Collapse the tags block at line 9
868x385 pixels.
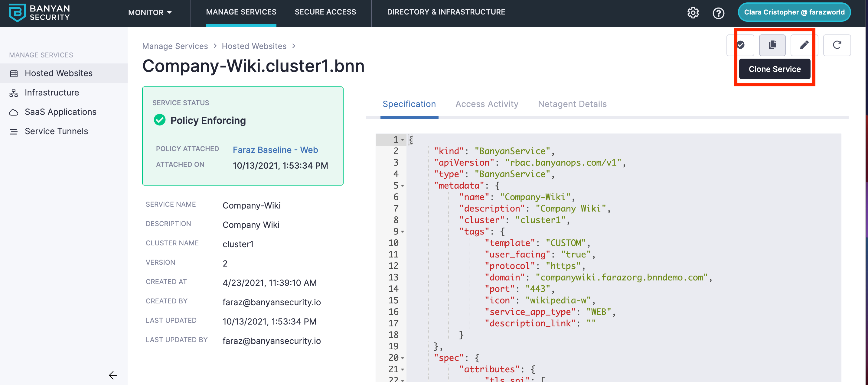pos(402,232)
